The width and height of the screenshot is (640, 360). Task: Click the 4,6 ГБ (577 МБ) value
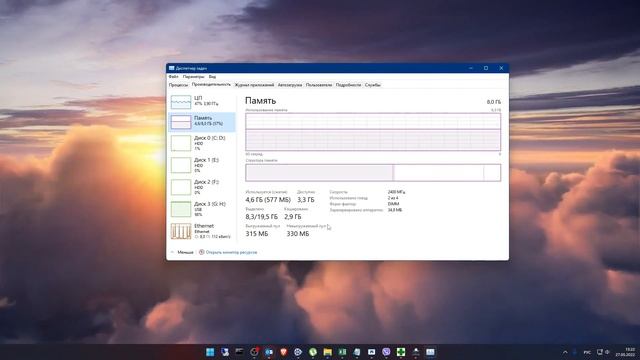(268, 200)
